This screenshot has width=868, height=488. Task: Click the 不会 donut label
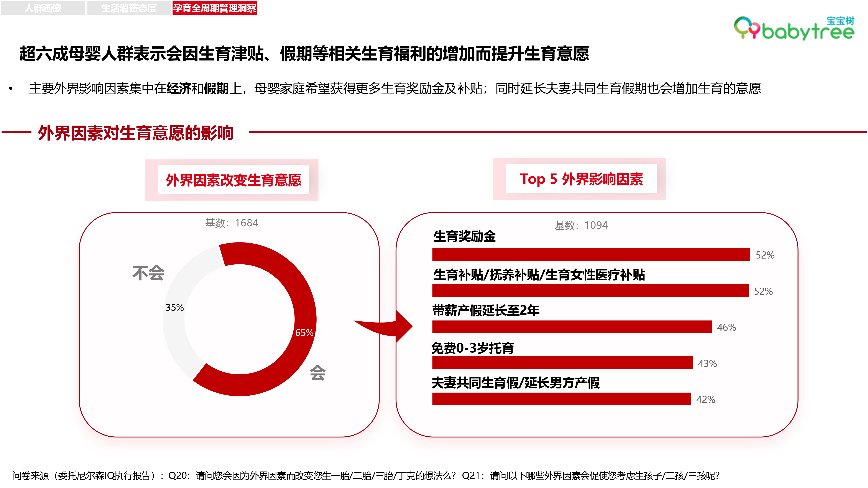(x=148, y=273)
